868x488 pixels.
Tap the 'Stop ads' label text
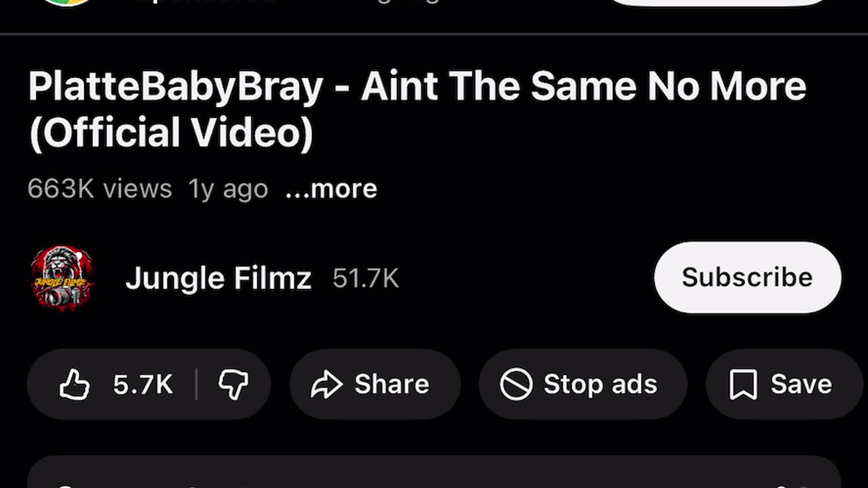click(600, 384)
